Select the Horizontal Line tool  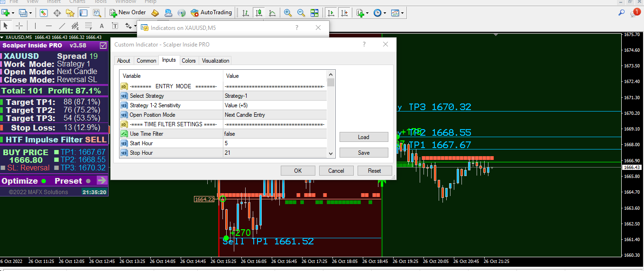click(x=49, y=26)
